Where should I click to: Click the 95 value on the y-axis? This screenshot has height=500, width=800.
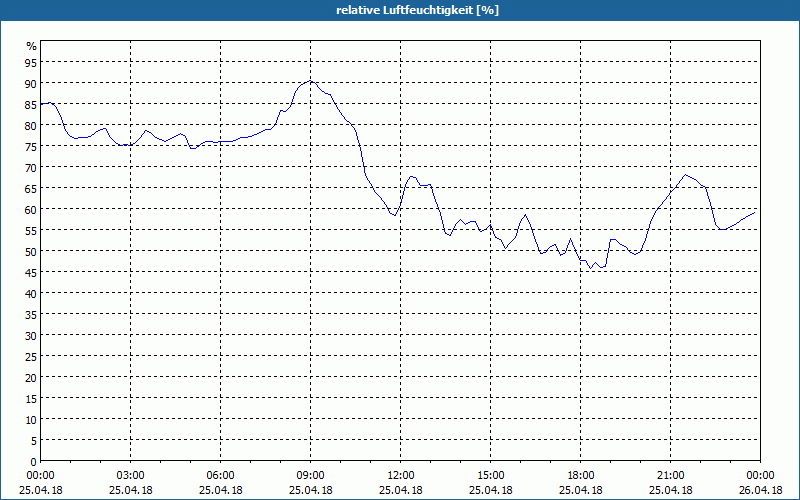[31, 62]
